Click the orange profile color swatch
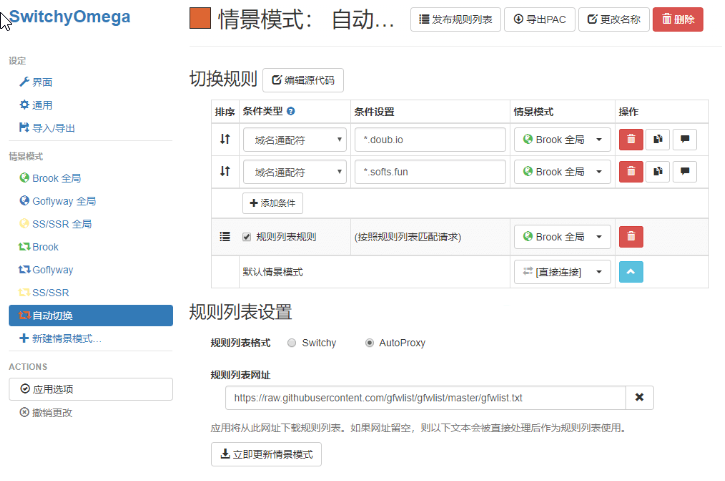 [x=200, y=18]
